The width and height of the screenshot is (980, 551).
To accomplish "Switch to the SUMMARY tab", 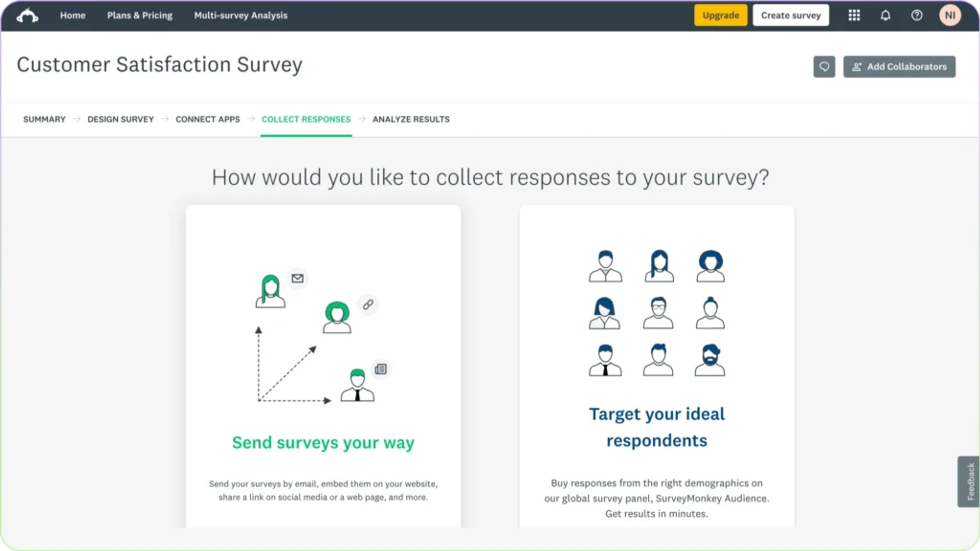I will click(x=44, y=119).
